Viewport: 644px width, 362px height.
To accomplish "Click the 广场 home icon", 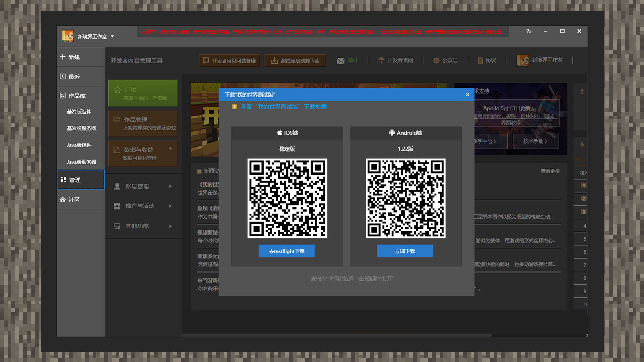I will pos(117,89).
